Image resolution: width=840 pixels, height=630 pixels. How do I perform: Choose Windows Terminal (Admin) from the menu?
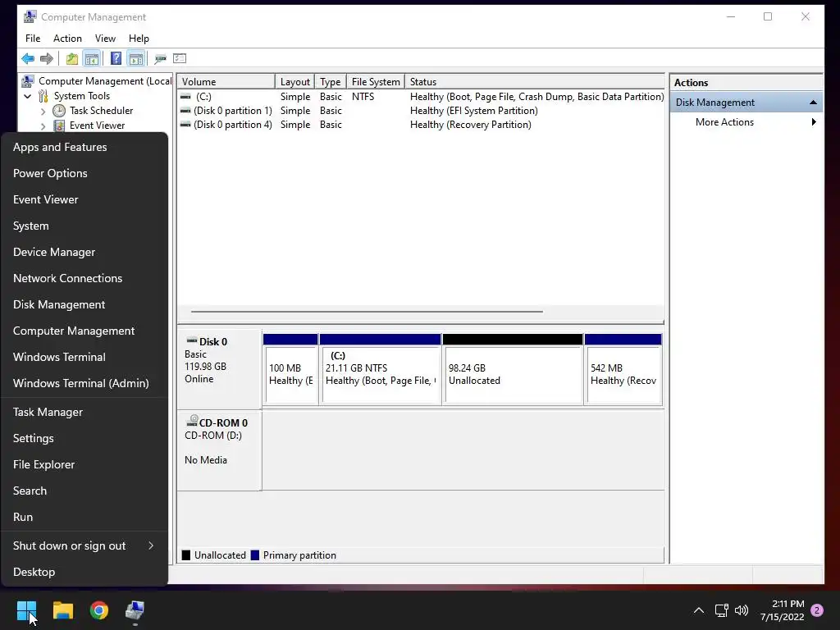[84, 383]
